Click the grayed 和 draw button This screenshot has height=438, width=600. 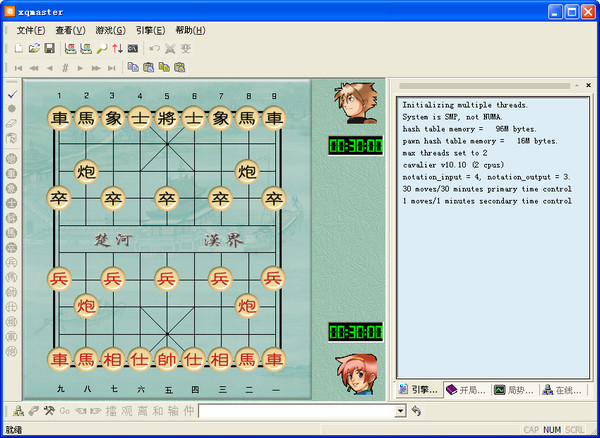click(158, 411)
